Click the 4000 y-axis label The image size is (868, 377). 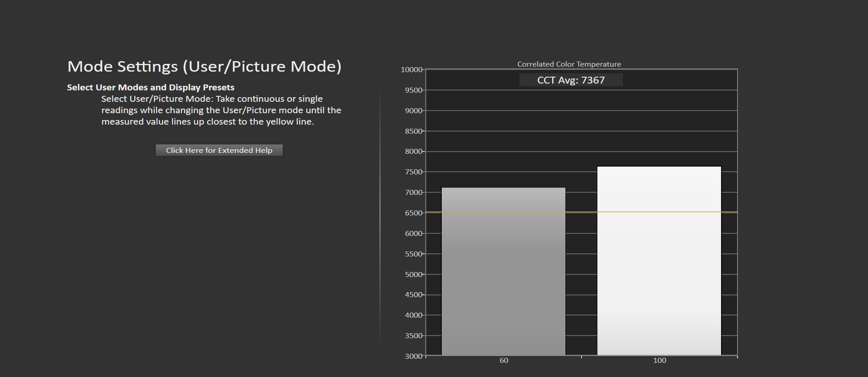tap(413, 315)
